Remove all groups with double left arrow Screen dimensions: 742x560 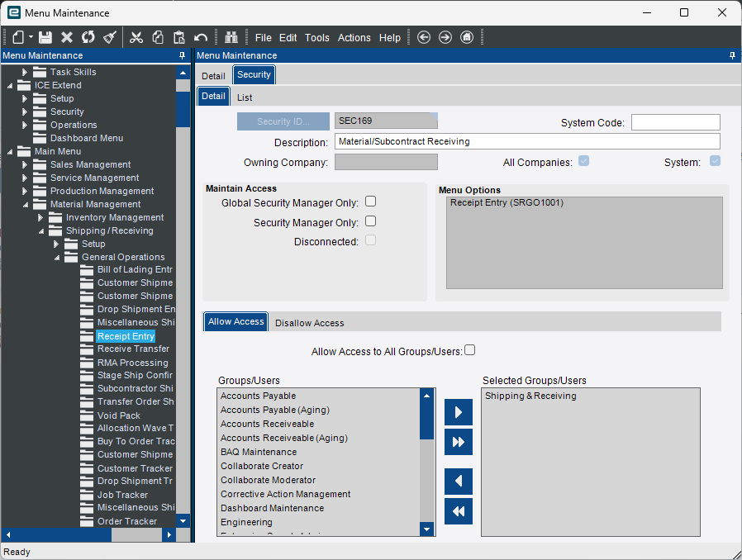(458, 511)
